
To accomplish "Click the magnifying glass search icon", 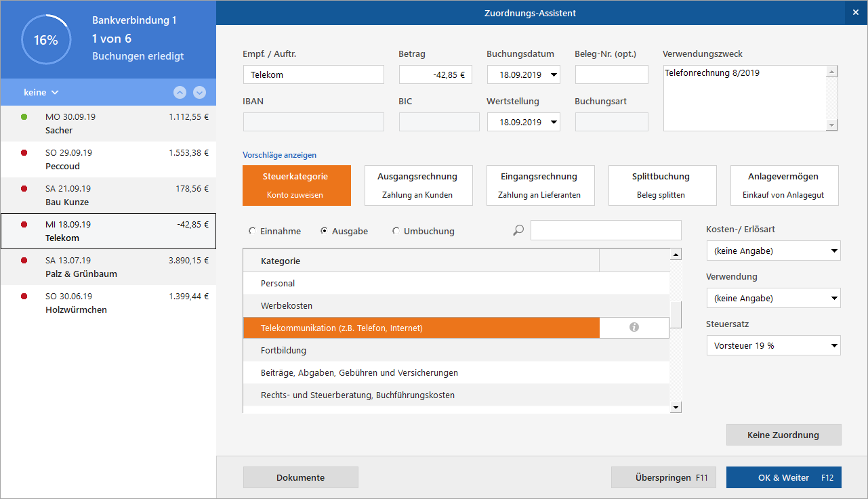I will (x=518, y=231).
